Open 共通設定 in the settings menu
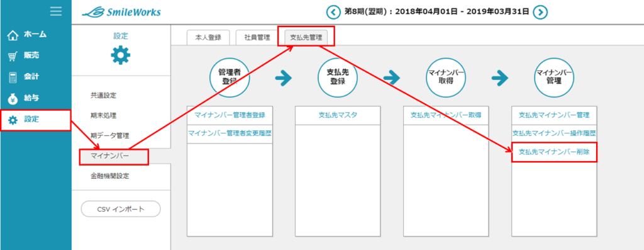The image size is (644, 250). pos(104,96)
